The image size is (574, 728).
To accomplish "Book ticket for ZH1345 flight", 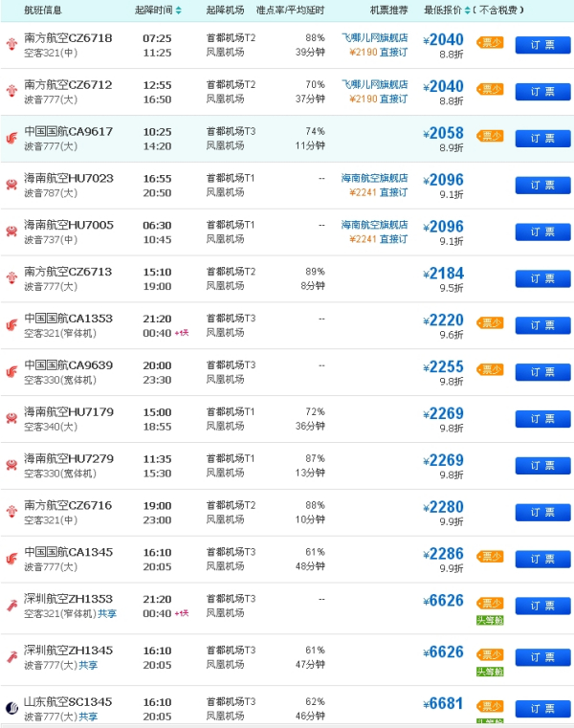I will pyautogui.click(x=542, y=657).
